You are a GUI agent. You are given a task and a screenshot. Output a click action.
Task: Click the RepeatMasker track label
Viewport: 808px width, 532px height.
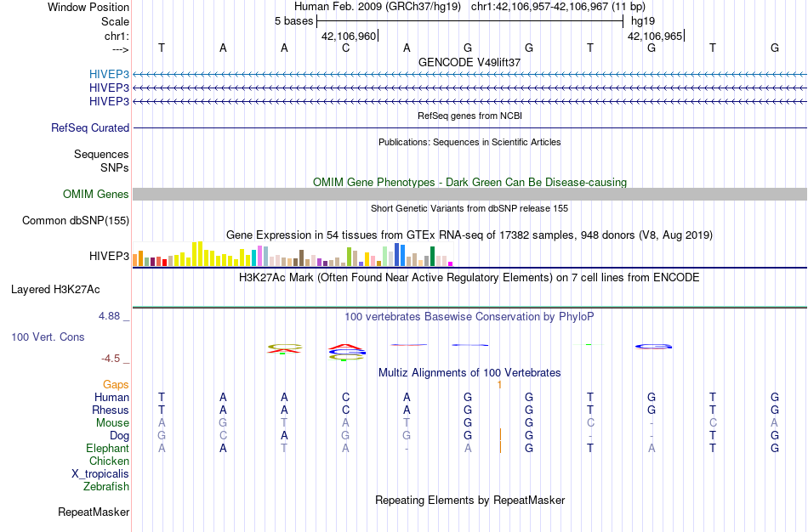(94, 512)
